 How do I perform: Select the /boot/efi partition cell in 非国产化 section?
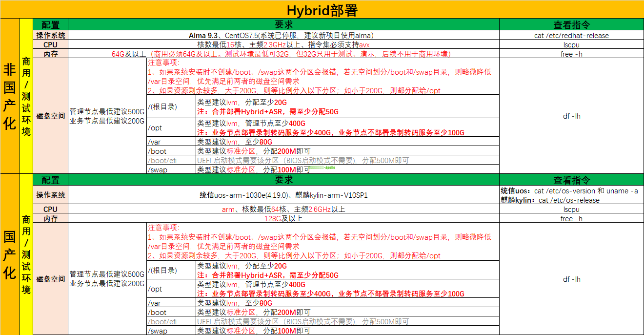pos(171,160)
